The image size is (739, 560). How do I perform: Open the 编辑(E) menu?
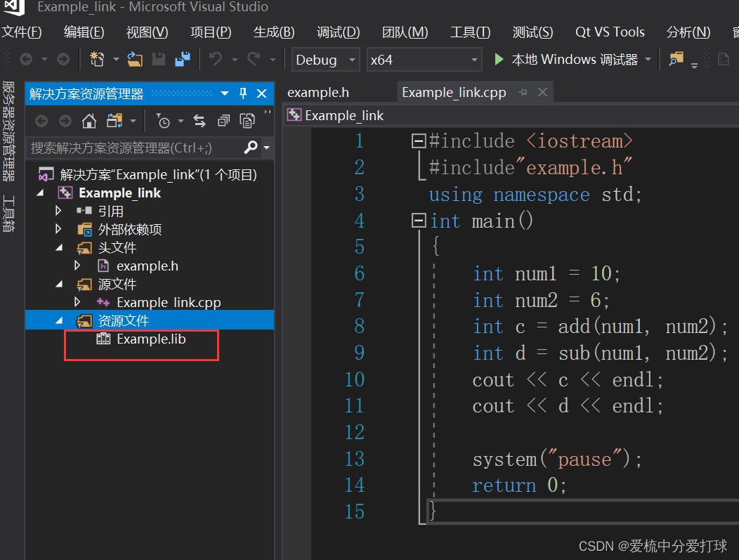84,32
